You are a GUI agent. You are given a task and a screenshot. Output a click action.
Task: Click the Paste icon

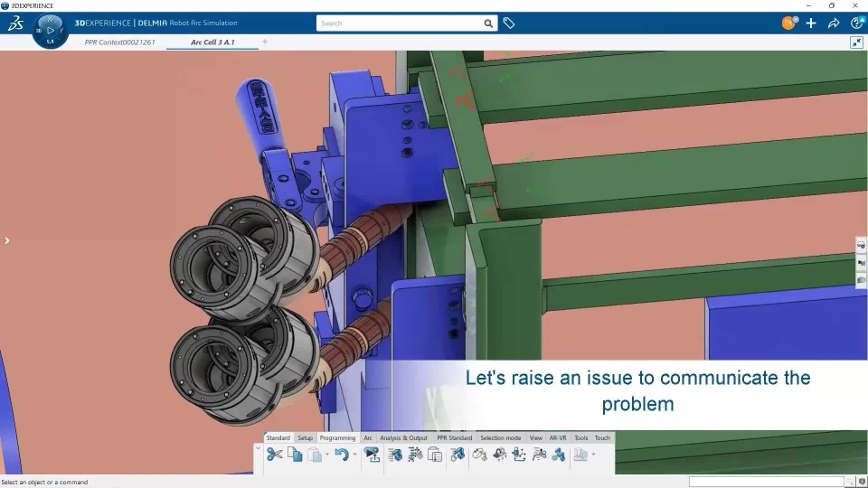[x=315, y=455]
